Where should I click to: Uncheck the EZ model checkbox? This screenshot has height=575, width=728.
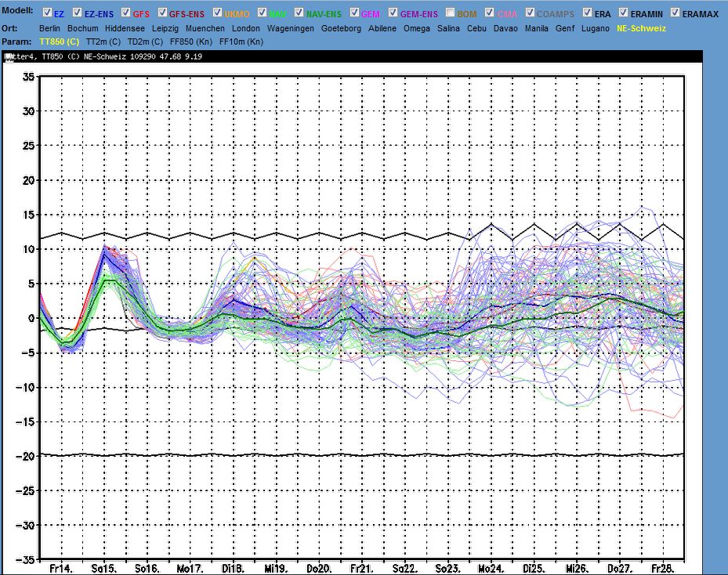[46, 13]
